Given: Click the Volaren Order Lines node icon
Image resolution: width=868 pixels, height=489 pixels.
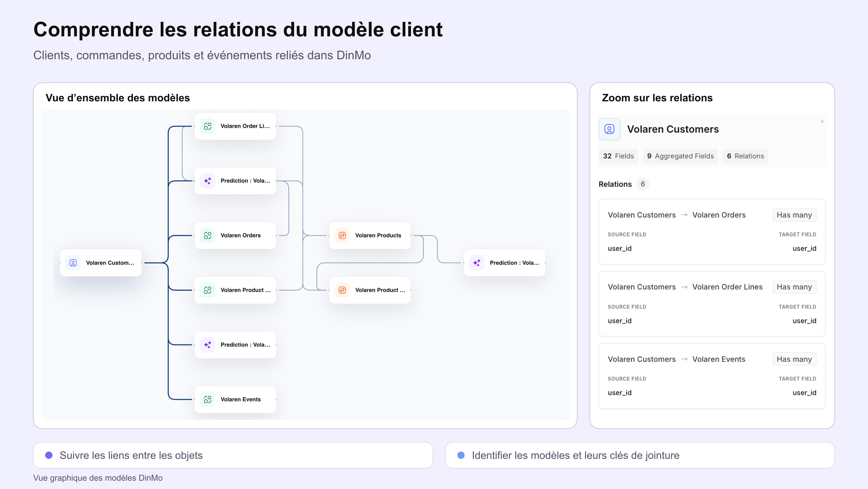Looking at the screenshot, I should coord(208,126).
